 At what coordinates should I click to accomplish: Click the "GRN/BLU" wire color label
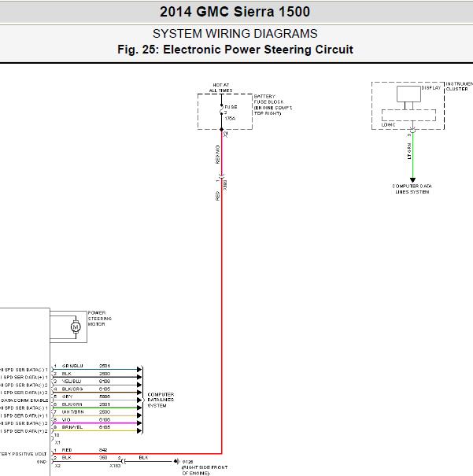[72, 366]
